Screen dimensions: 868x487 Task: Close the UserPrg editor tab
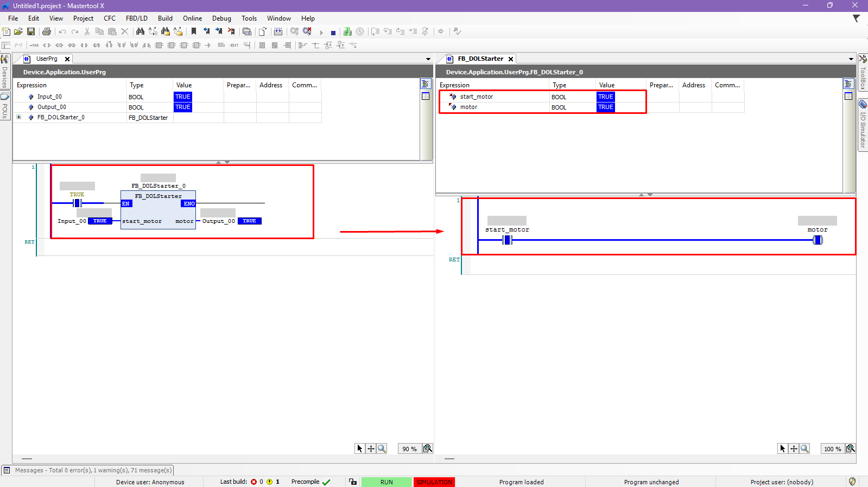(x=67, y=59)
